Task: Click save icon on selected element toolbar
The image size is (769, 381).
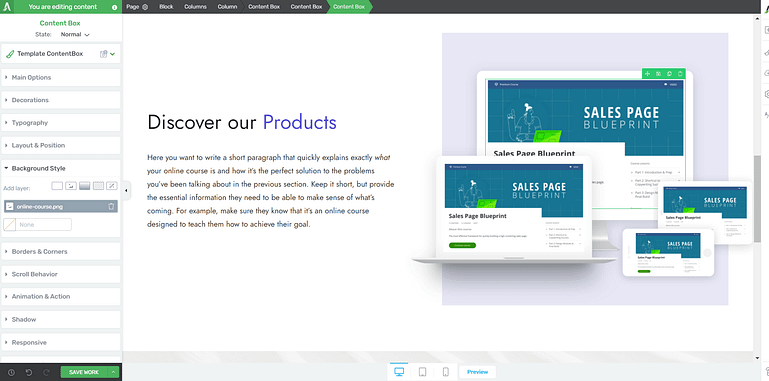Action: [659, 74]
